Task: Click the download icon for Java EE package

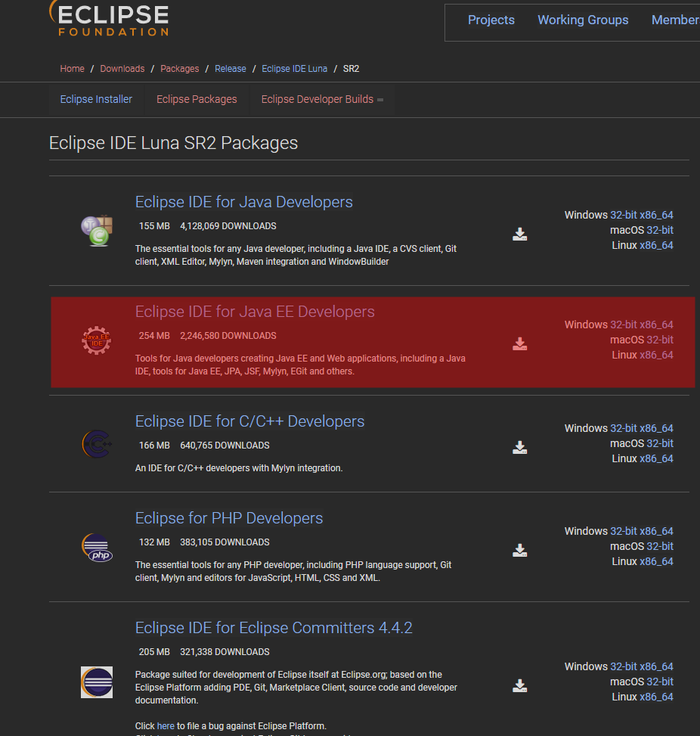Action: click(519, 344)
